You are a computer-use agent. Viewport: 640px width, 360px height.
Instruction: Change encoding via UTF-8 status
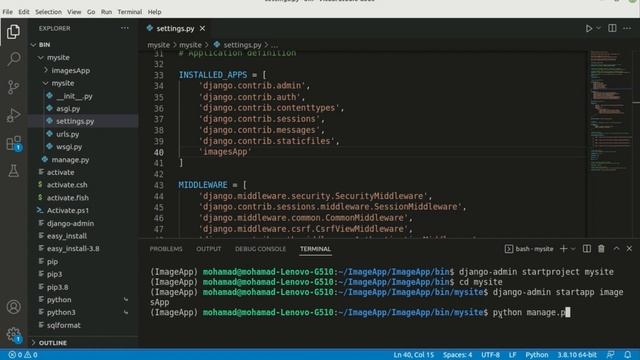tap(490, 355)
